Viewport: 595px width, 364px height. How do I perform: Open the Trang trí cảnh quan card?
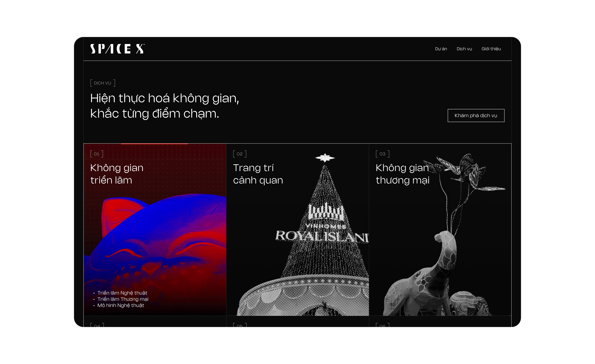pyautogui.click(x=297, y=230)
